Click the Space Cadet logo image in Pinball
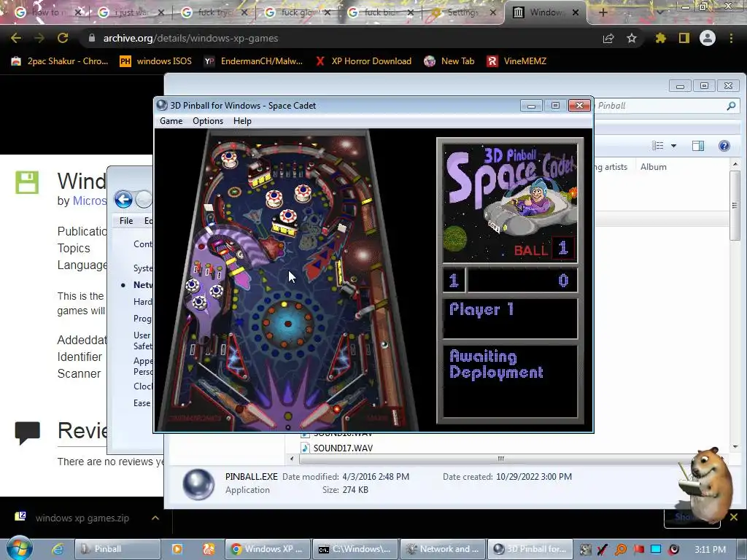Screen dimensions: 747x560 (510, 202)
